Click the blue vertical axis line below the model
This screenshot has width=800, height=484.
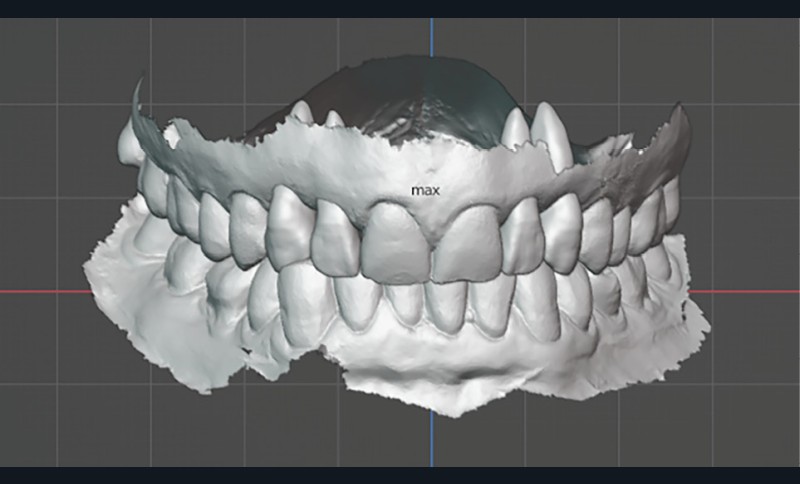432,445
